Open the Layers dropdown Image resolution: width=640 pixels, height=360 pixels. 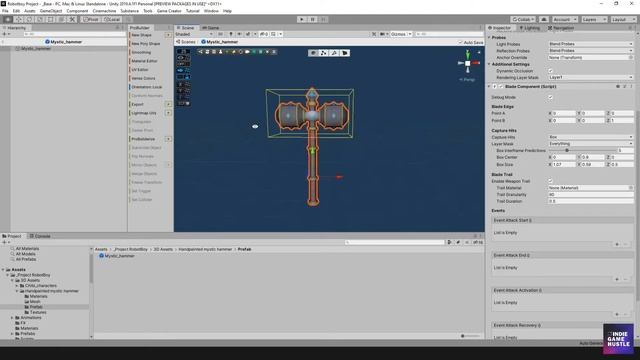pyautogui.click(x=594, y=19)
